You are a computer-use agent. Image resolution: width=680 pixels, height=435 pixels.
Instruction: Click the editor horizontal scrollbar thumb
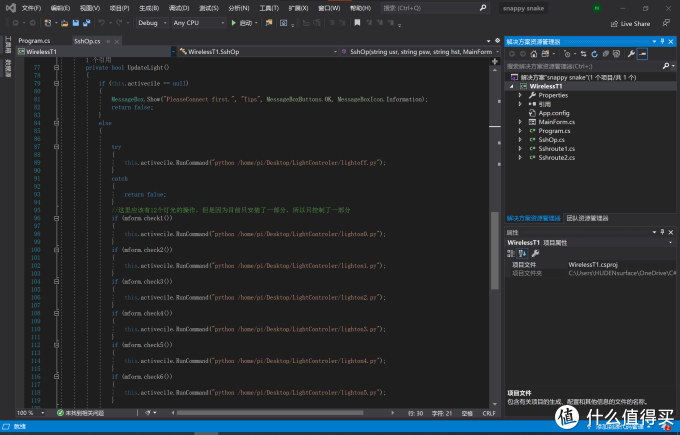coord(270,413)
